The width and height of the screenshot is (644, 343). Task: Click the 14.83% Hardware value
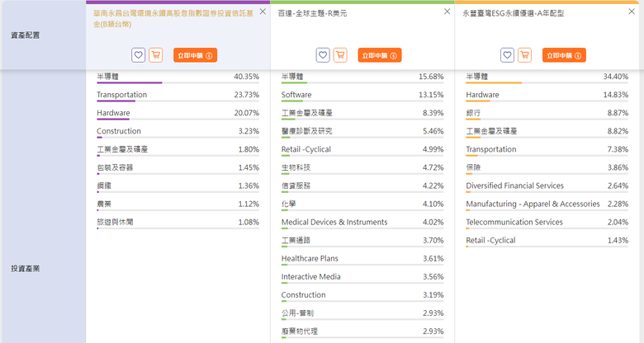pyautogui.click(x=615, y=95)
